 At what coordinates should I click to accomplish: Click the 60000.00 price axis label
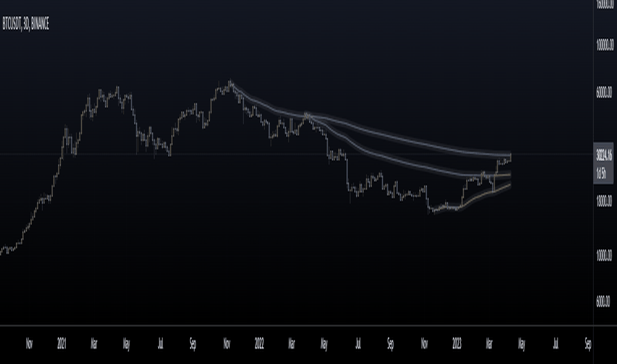click(x=604, y=93)
